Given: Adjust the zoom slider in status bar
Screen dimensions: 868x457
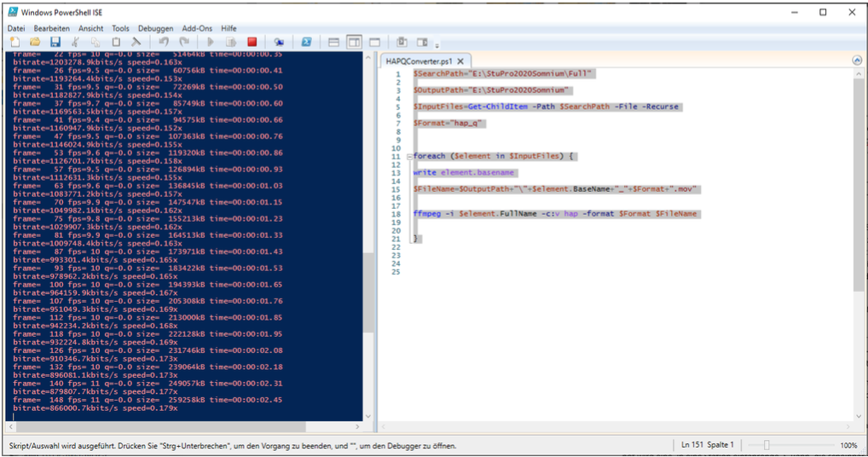Looking at the screenshot, I should (767, 445).
